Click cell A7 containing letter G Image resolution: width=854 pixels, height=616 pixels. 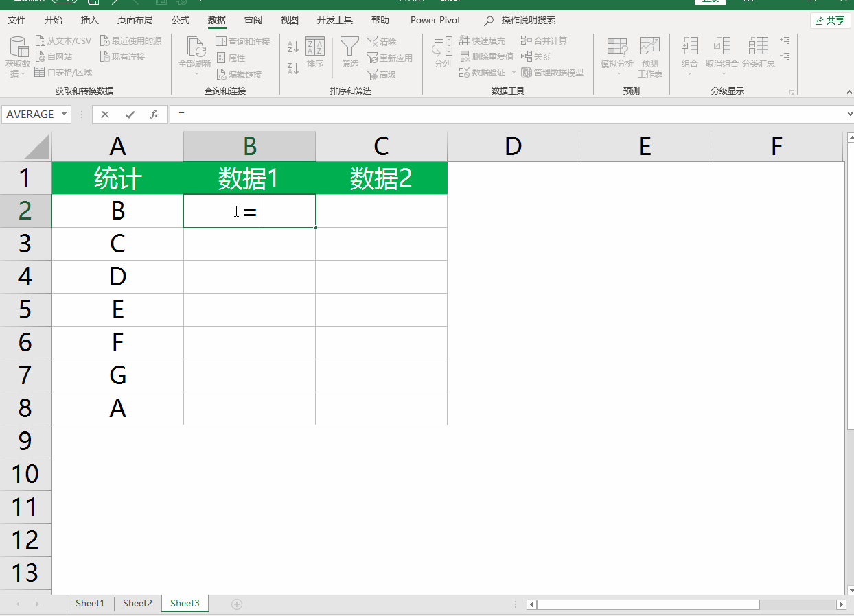[x=117, y=375]
